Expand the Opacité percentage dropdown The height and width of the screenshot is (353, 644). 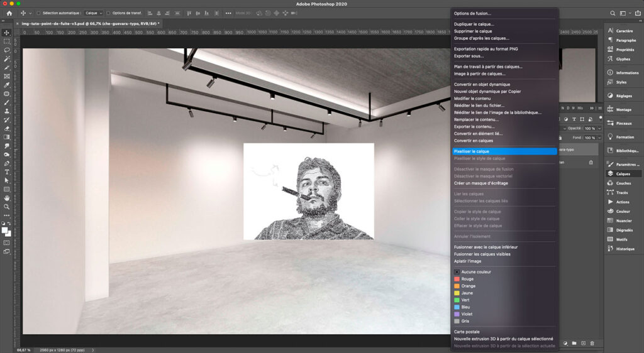coord(599,128)
